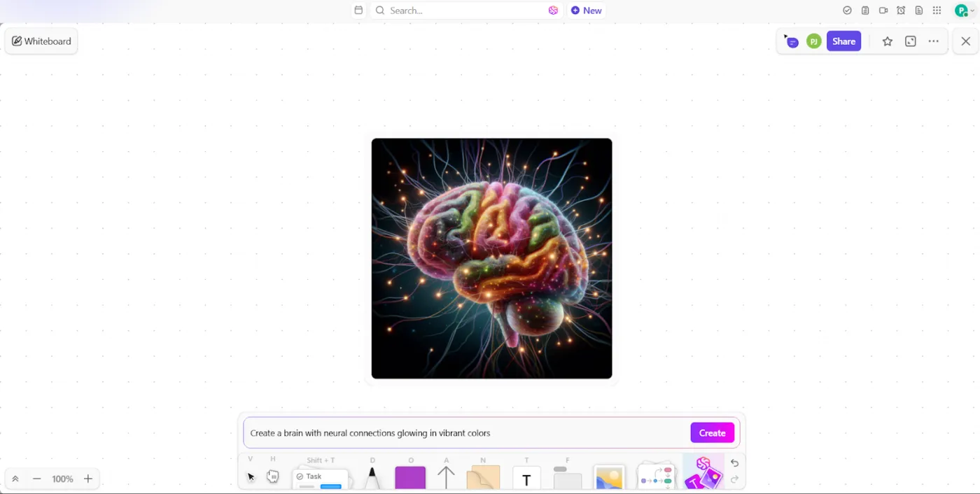Select the sticky note tool
The width and height of the screenshot is (980, 494).
483,477
